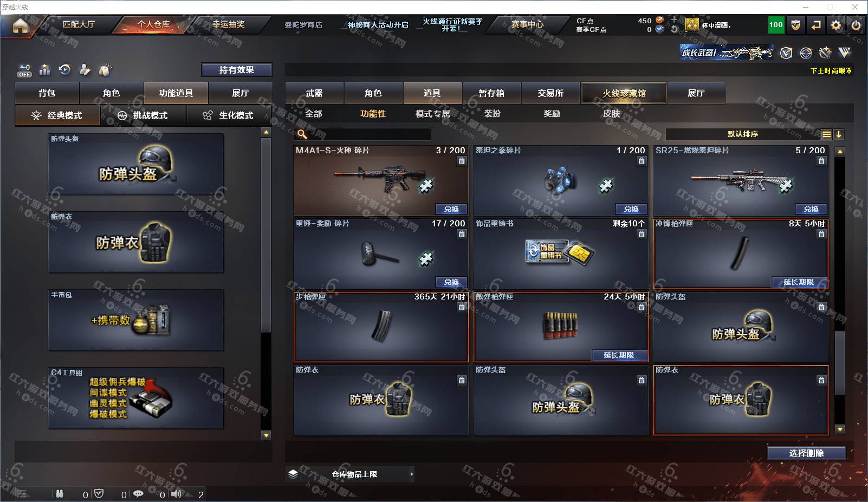Toggle the descending sort arrow button
Screen dimensions: 868x502
839,134
